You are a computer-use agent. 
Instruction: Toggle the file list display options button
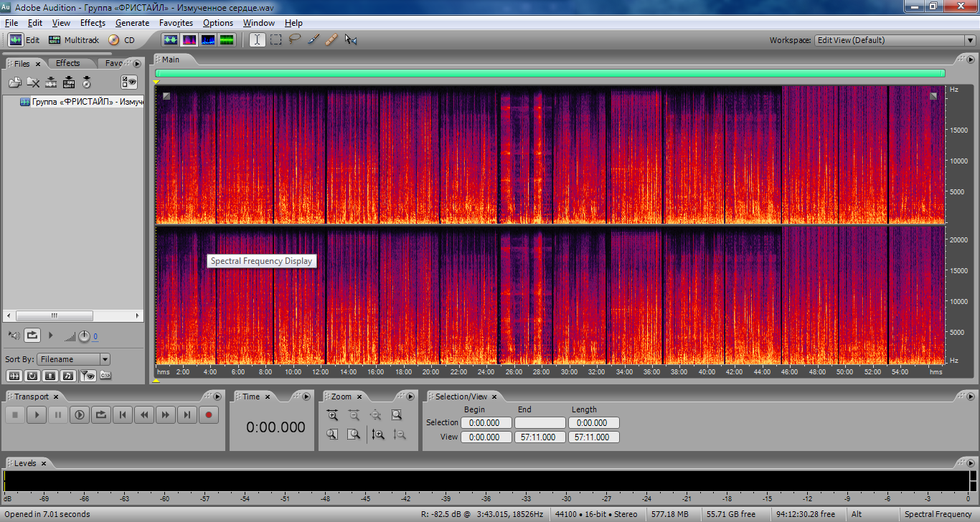129,82
